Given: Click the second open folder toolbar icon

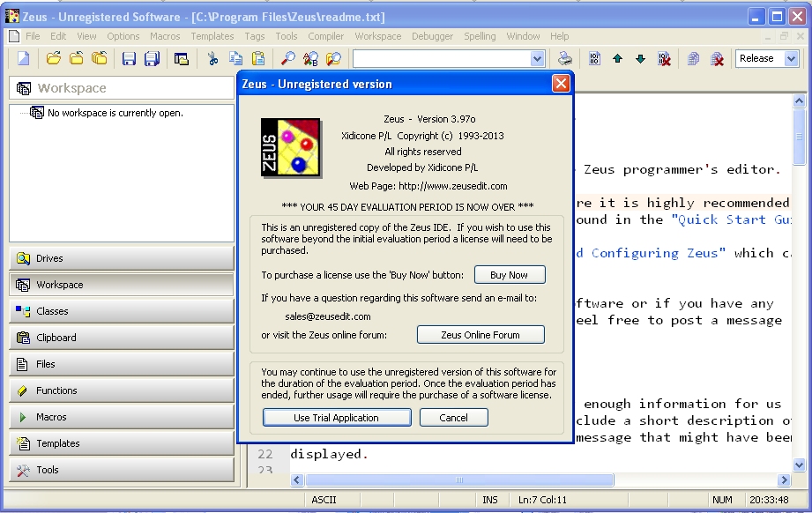Looking at the screenshot, I should (76, 58).
